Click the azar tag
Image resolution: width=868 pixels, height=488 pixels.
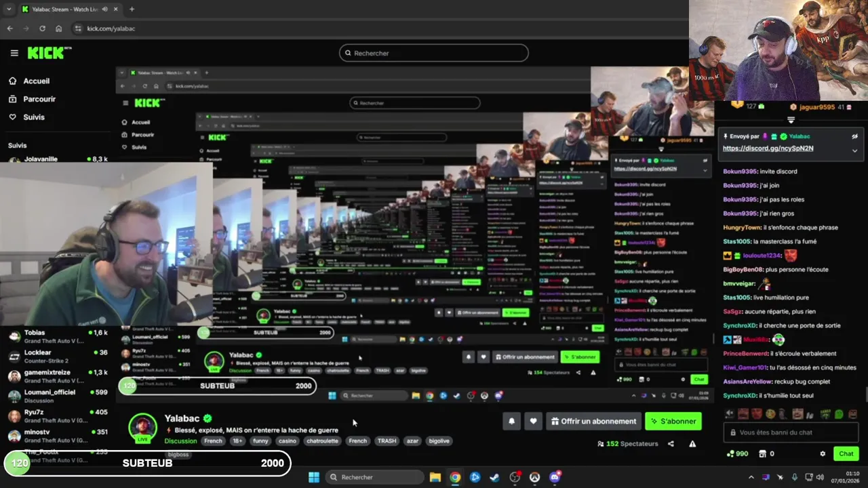point(412,441)
